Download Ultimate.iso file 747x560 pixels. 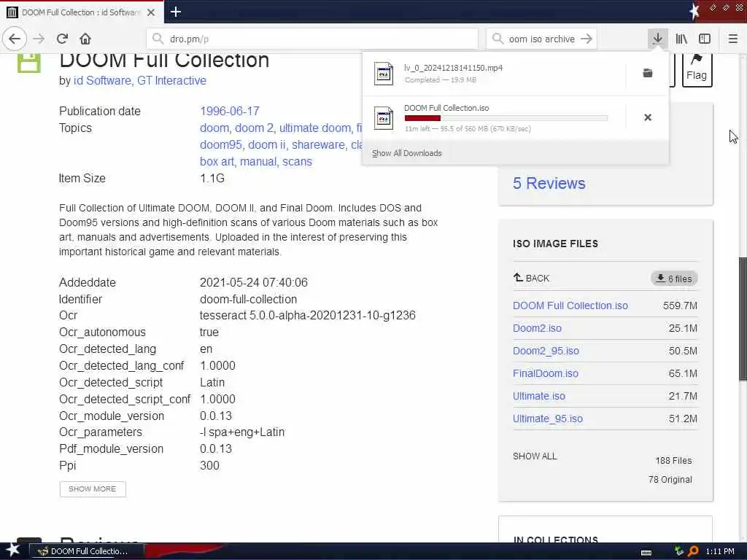pos(539,396)
